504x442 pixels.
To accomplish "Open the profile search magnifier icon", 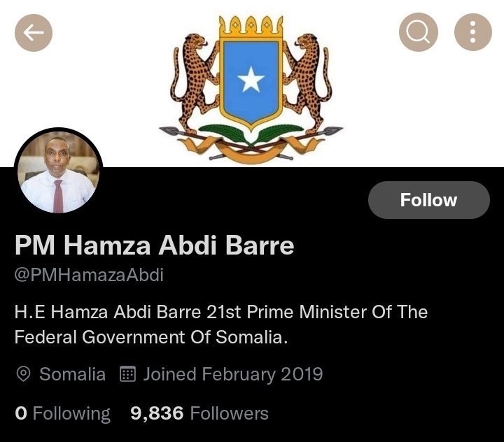I will tap(419, 32).
